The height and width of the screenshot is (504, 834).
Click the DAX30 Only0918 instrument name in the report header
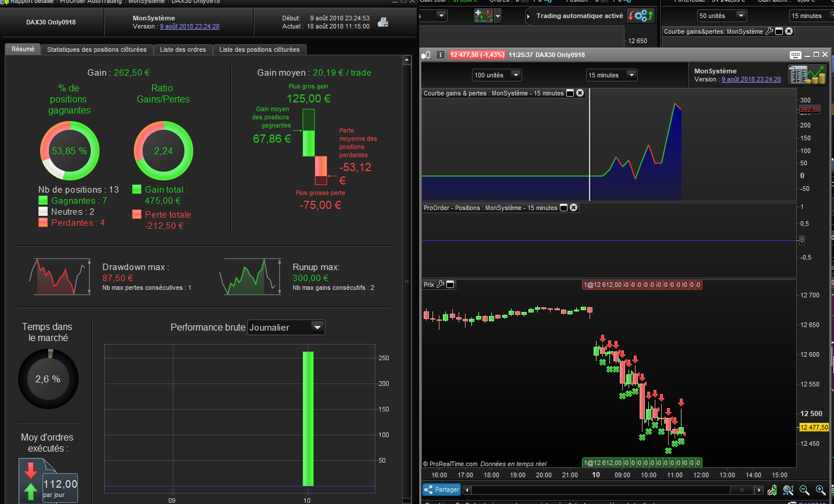(51, 23)
